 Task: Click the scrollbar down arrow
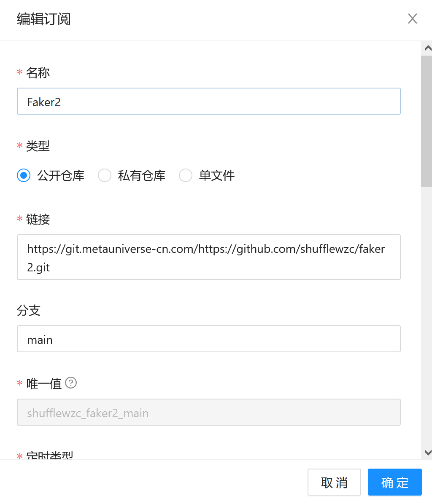tap(427, 453)
